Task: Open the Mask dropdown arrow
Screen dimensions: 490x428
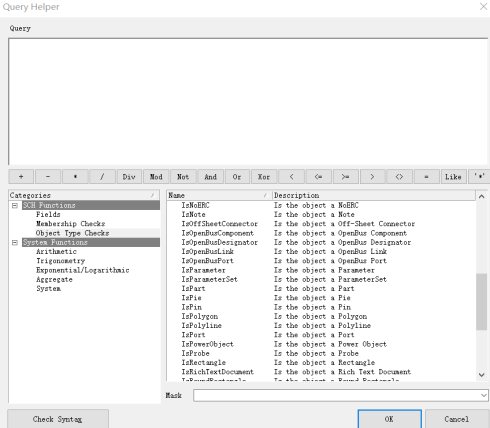Action: 484,395
